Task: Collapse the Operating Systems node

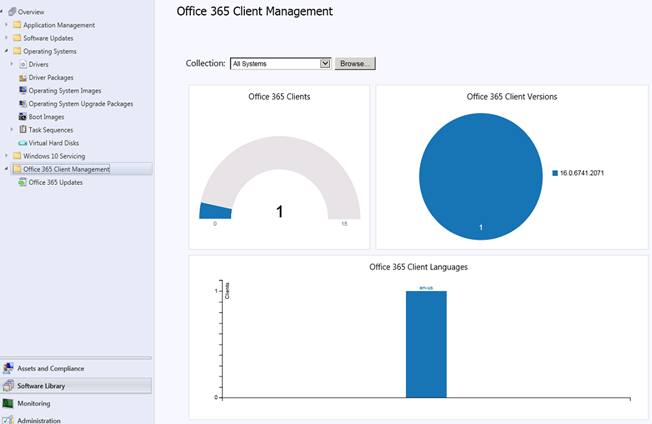Action: click(x=6, y=51)
